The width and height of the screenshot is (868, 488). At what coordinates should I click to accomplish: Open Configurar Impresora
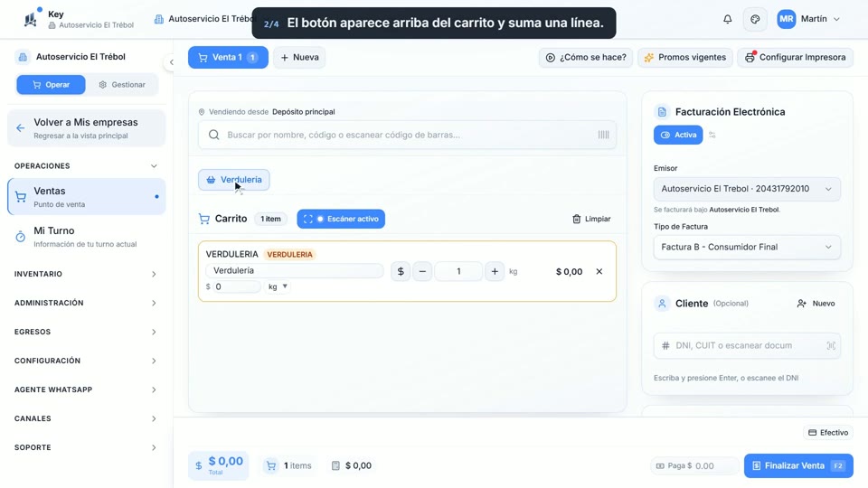tap(795, 58)
